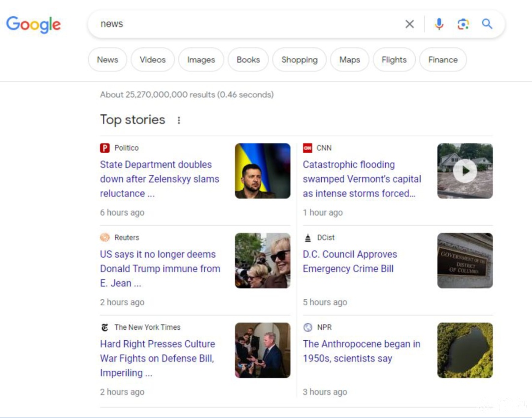This screenshot has height=418, width=532.
Task: Clear the search box with X icon
Action: click(x=409, y=24)
